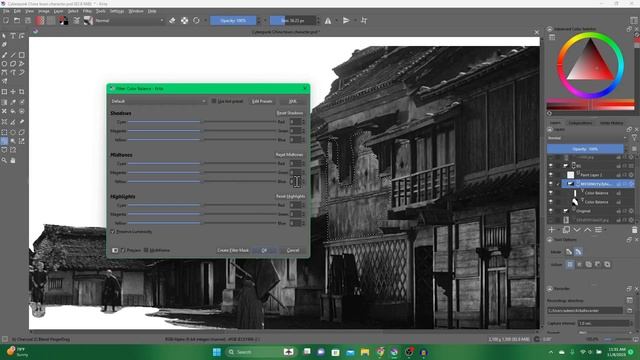Delete layer trash icon
The height and width of the screenshot is (360, 640).
(634, 230)
